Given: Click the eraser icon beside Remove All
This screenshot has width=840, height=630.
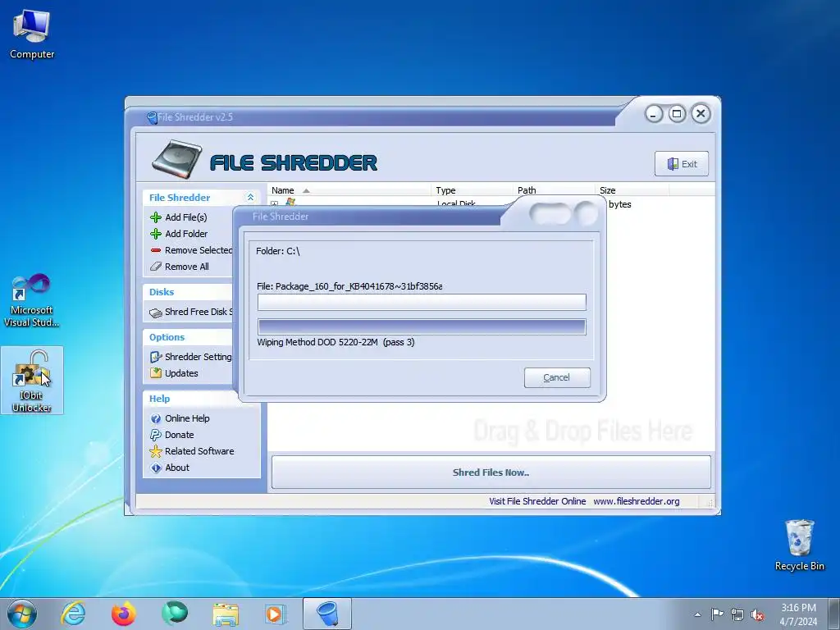Looking at the screenshot, I should 156,267.
